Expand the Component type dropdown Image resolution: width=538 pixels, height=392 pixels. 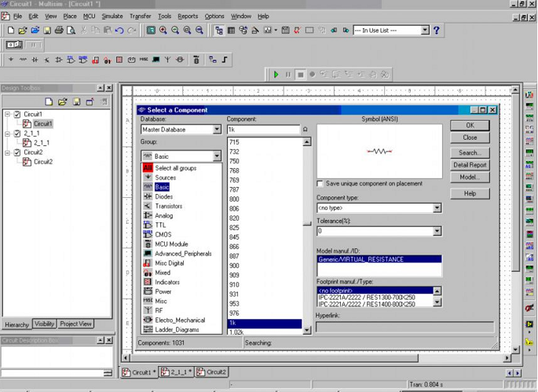point(437,208)
